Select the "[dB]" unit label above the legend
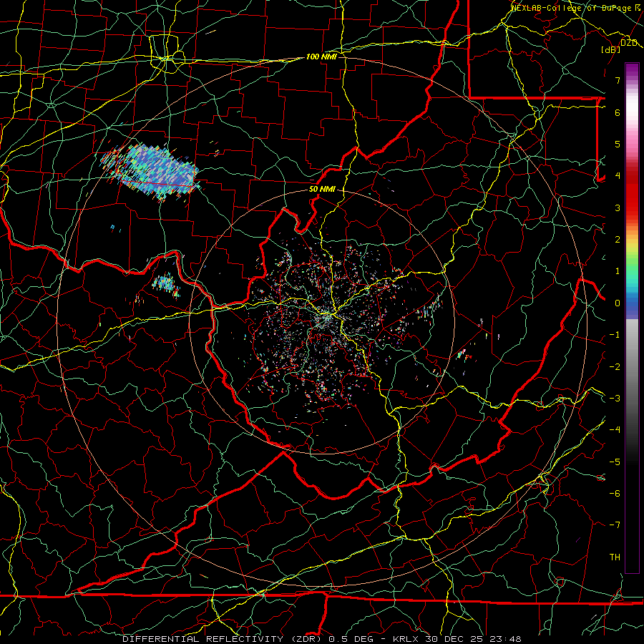644x644 pixels. tap(611, 50)
